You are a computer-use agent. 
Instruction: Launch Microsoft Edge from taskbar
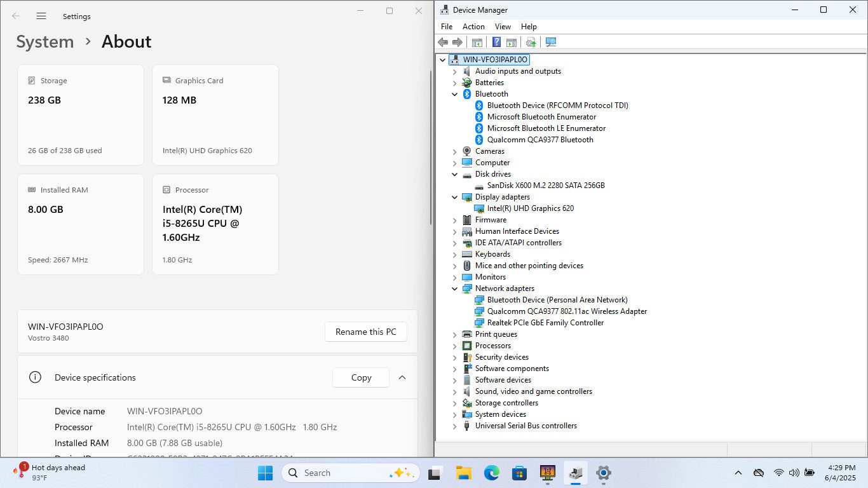(491, 473)
